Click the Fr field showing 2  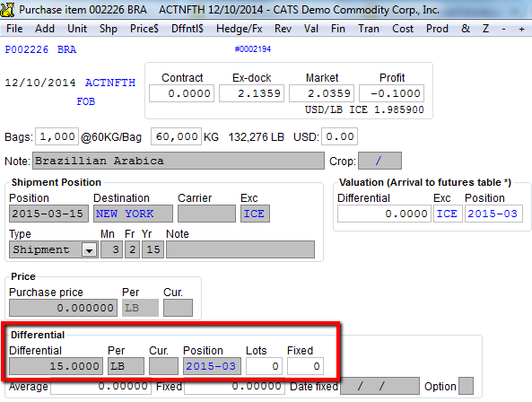tap(132, 249)
